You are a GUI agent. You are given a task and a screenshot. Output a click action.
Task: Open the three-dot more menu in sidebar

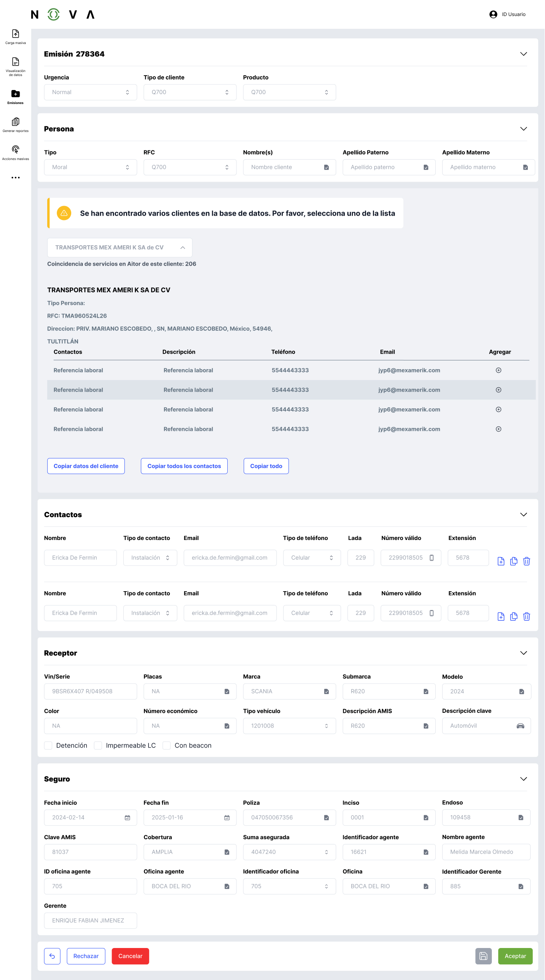[16, 178]
